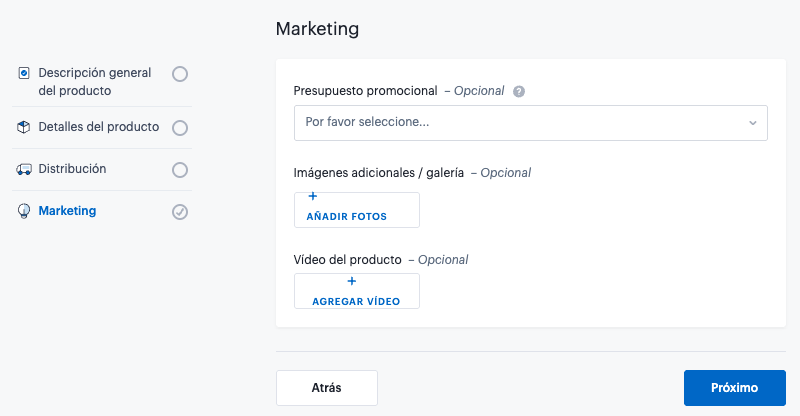Click the lightbulb icon beside Marketing
This screenshot has width=800, height=416.
pyautogui.click(x=24, y=211)
